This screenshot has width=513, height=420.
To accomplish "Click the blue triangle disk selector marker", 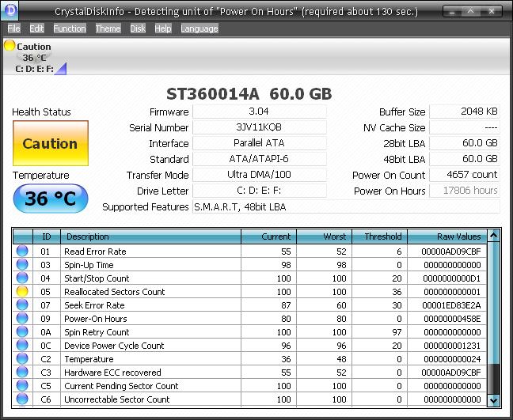I will 62,70.
